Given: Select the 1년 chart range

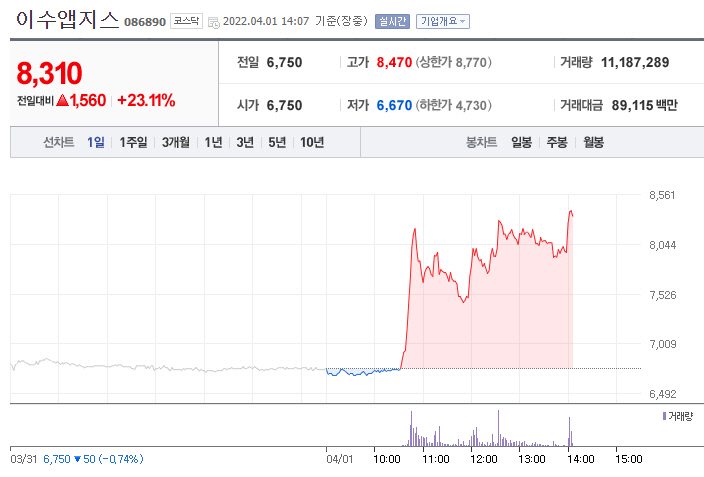Looking at the screenshot, I should click(213, 142).
